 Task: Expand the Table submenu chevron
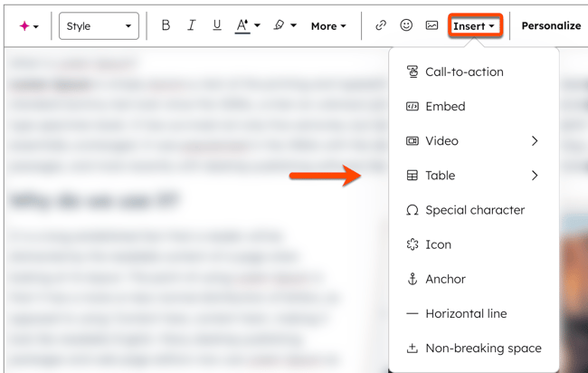[535, 176]
